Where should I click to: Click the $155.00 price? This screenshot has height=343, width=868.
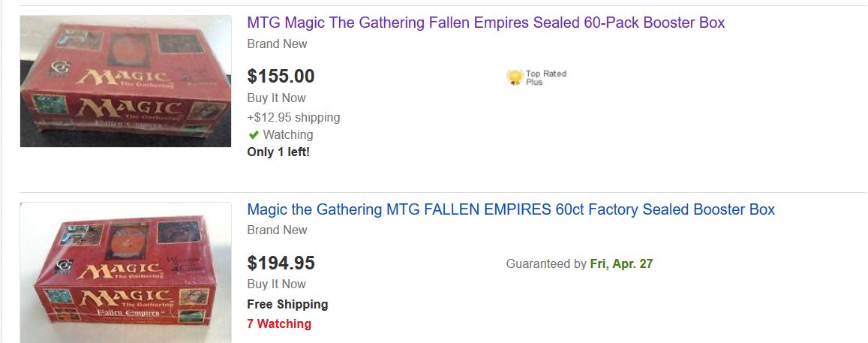pyautogui.click(x=281, y=77)
